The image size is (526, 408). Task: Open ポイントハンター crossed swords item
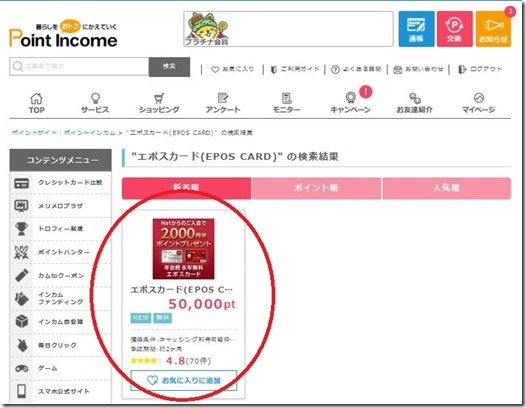tap(61, 252)
